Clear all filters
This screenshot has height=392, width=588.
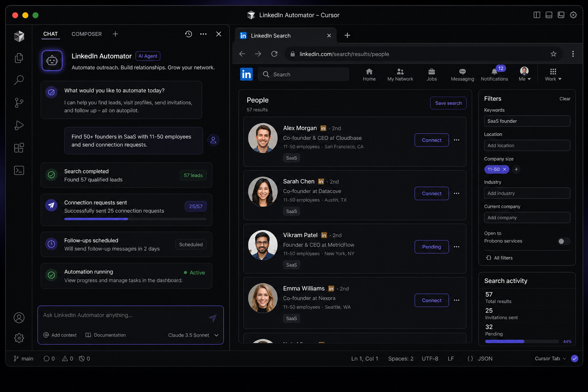click(x=565, y=99)
